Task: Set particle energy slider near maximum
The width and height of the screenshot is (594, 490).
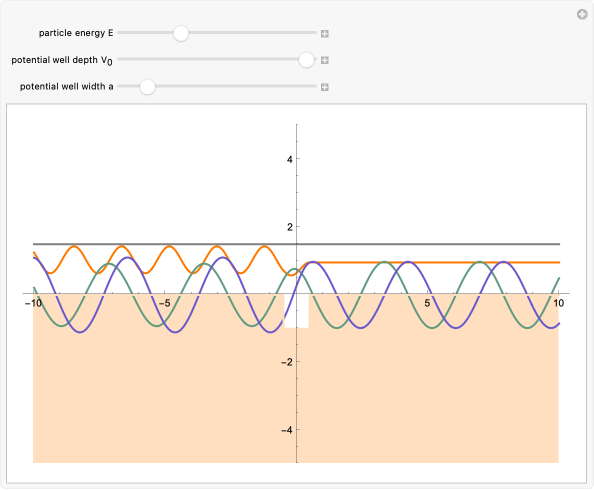Action: click(313, 33)
